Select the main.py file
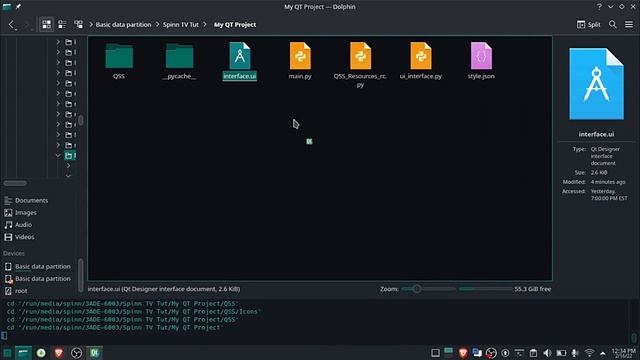This screenshot has height=360, width=640. (x=300, y=60)
